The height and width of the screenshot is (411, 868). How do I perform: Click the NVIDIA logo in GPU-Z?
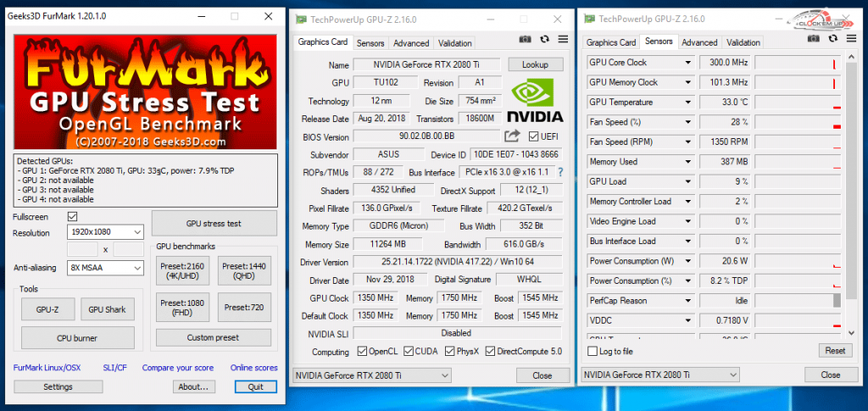535,100
